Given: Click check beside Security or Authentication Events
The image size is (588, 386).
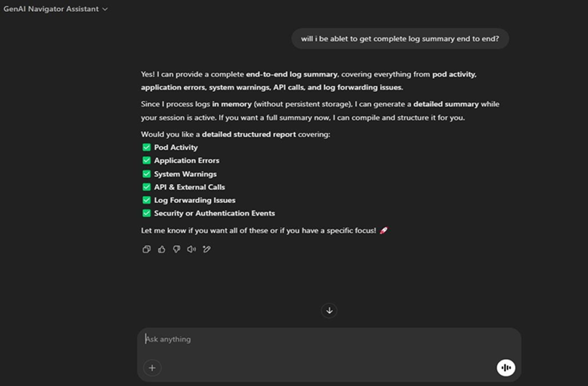Looking at the screenshot, I should click(x=146, y=213).
